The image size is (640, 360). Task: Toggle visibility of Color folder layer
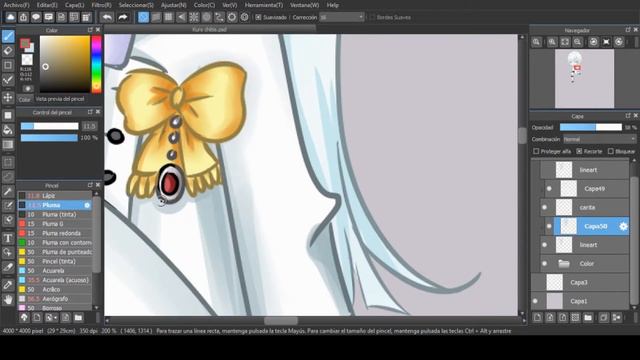tap(544, 264)
